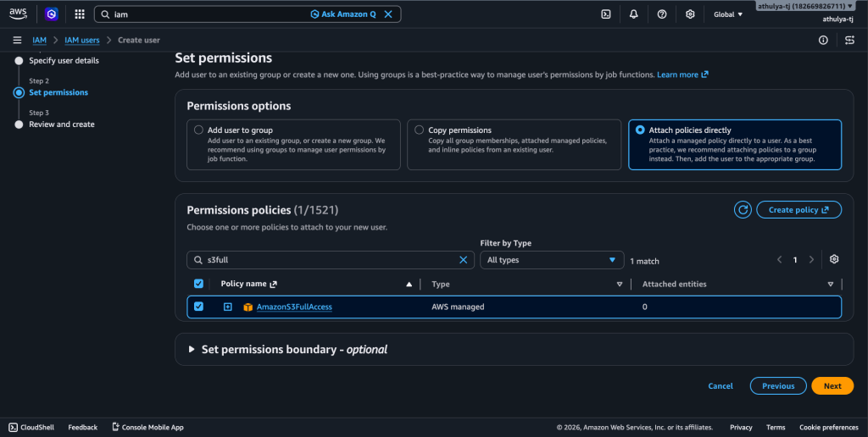The height and width of the screenshot is (437, 868).
Task: Open the AmazonS3FullAccess policy link
Action: tap(294, 307)
